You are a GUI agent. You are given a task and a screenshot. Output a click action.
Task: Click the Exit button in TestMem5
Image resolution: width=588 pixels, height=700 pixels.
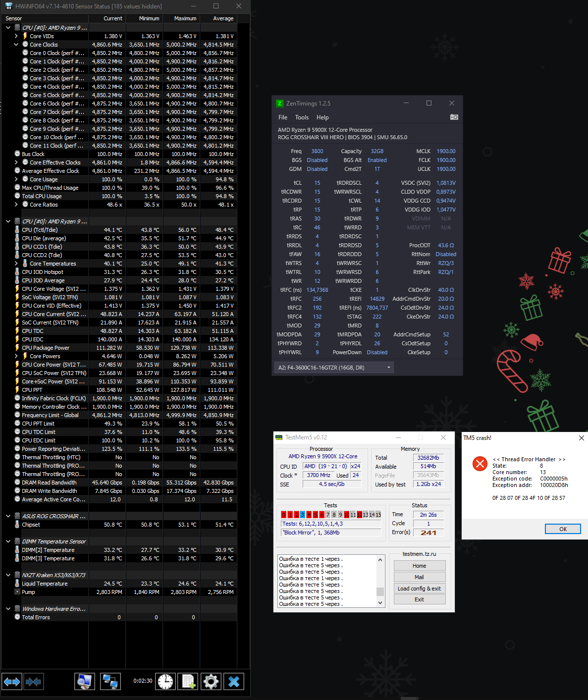click(420, 599)
